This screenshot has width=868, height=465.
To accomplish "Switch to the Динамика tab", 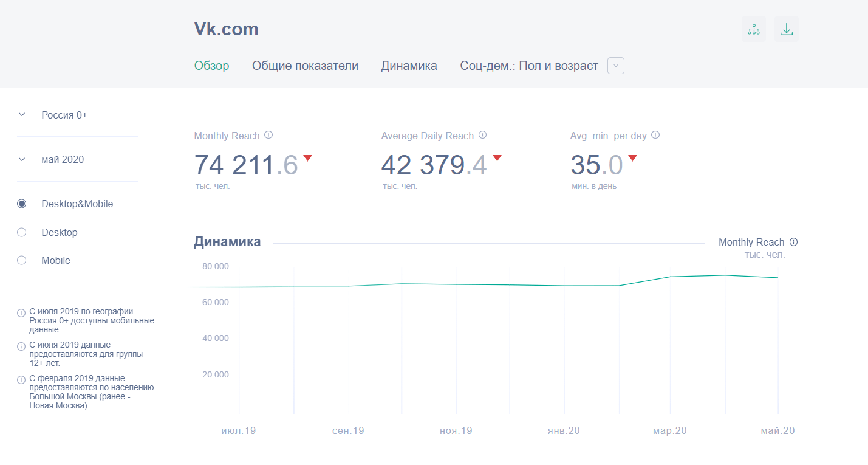I will [409, 66].
